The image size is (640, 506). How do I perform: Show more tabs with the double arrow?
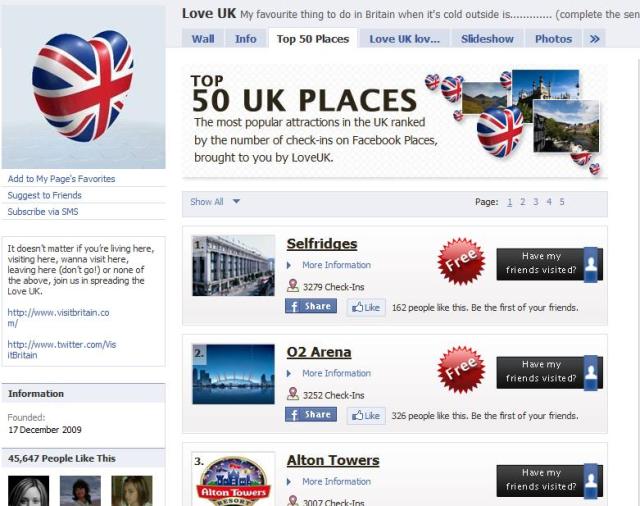point(594,39)
